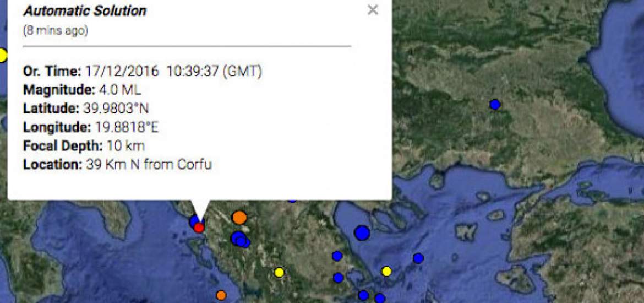Click the Automatic Solution heading
Image resolution: width=644 pixels, height=303 pixels.
tap(85, 11)
